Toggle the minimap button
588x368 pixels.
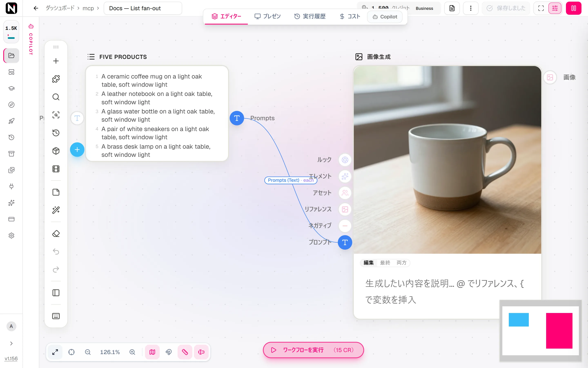152,352
